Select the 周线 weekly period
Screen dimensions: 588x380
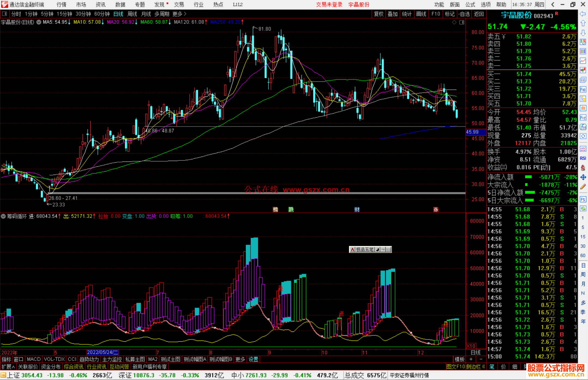(x=132, y=14)
